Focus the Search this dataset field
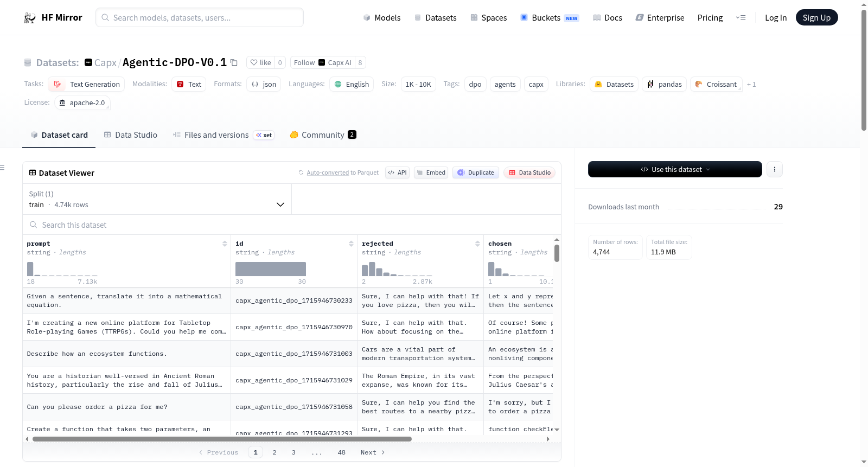 tap(292, 225)
